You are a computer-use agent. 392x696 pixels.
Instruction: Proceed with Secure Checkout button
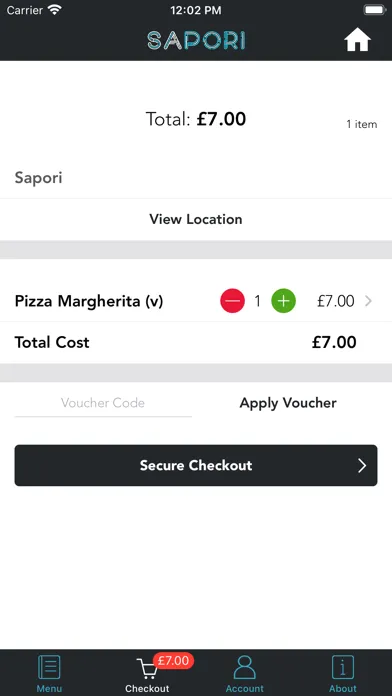point(196,465)
